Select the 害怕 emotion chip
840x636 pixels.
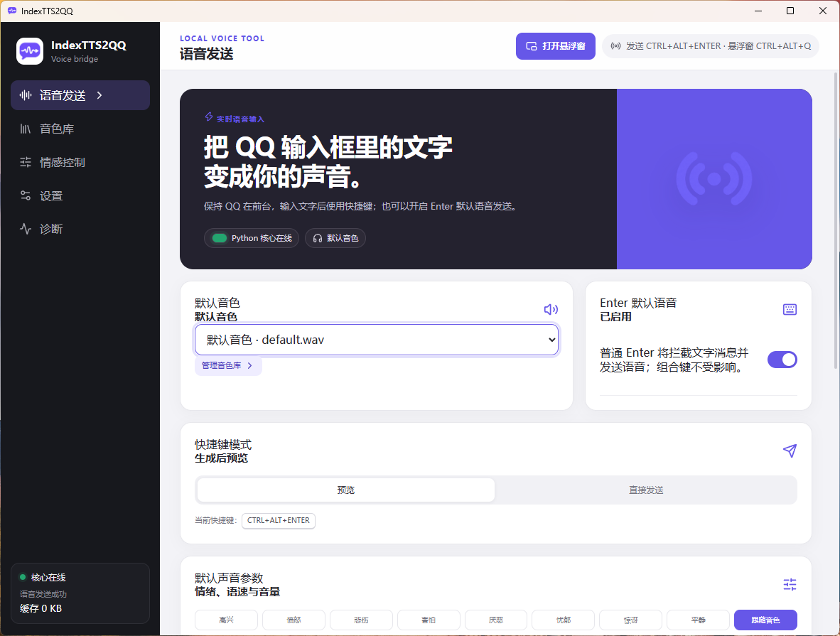point(429,620)
